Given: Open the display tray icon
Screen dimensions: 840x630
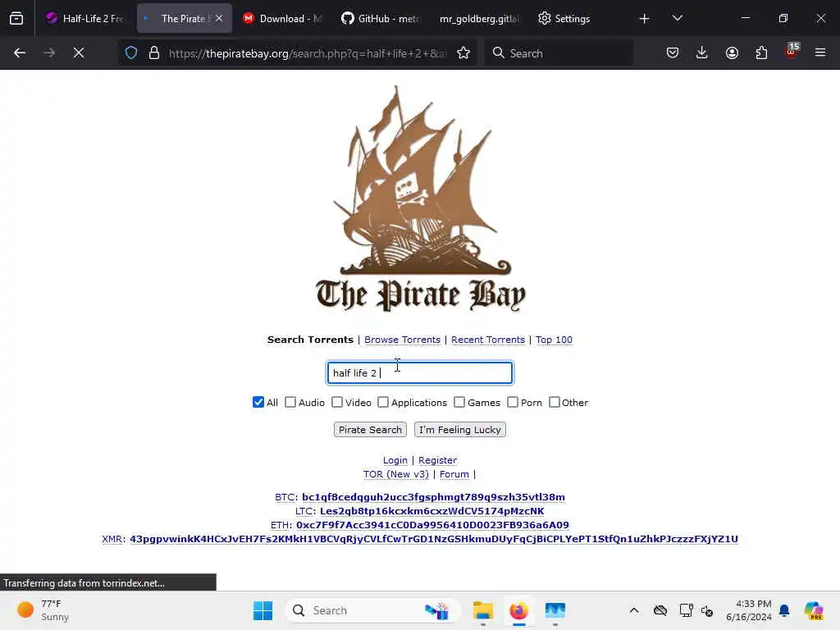Looking at the screenshot, I should click(686, 610).
